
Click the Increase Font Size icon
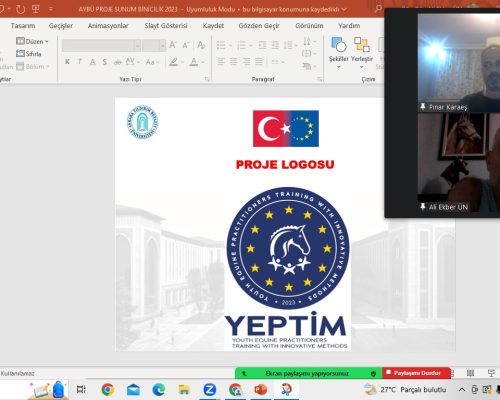coord(173,45)
